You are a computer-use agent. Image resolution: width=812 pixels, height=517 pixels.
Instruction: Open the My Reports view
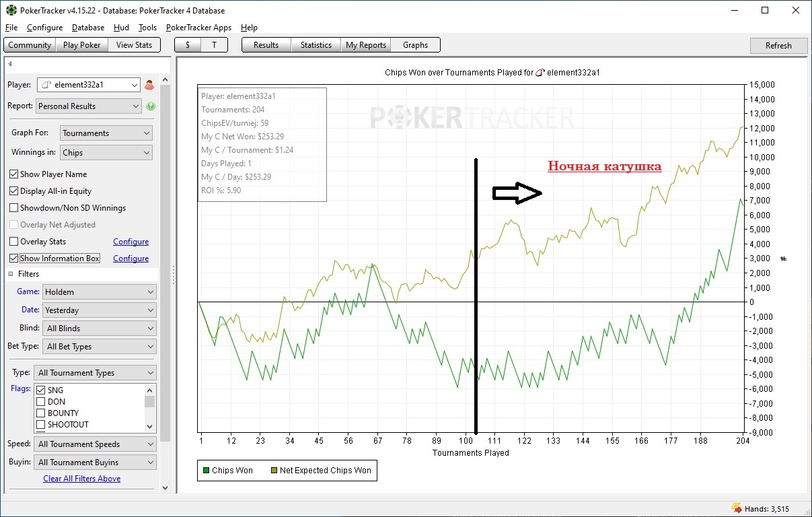tap(366, 45)
